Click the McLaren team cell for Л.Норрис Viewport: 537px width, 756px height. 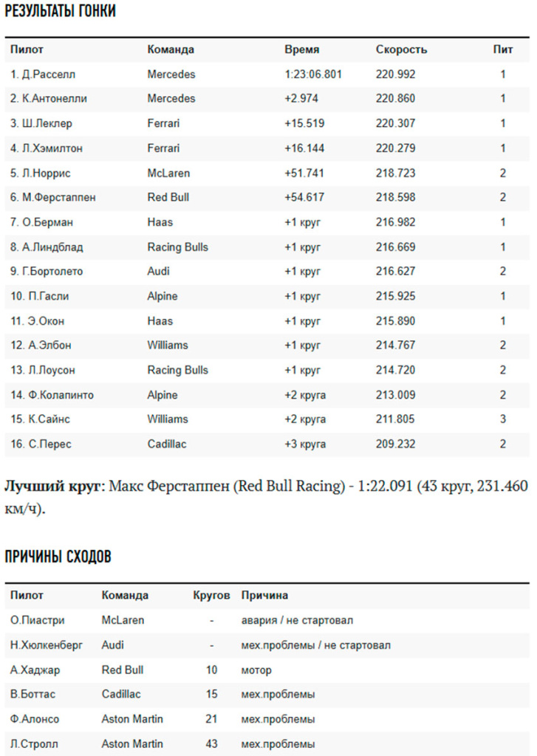point(168,173)
